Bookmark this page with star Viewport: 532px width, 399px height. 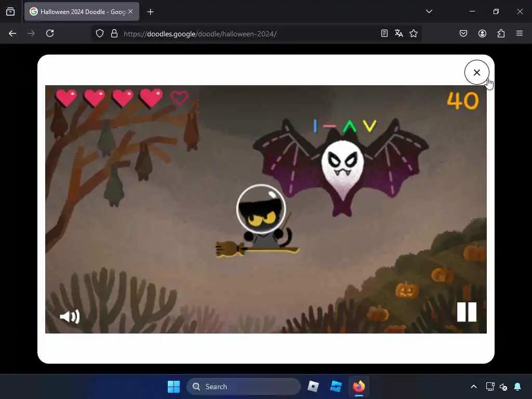pyautogui.click(x=413, y=33)
